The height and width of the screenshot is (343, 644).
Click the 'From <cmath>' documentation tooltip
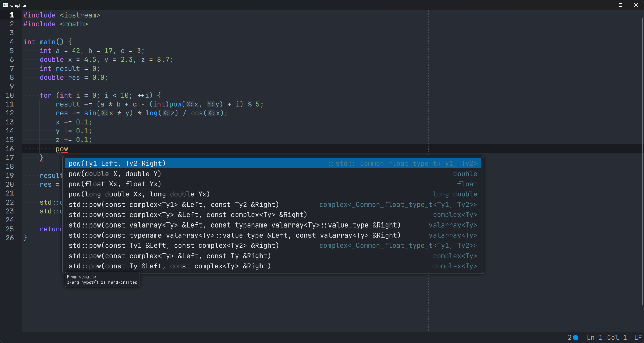pyautogui.click(x=102, y=280)
